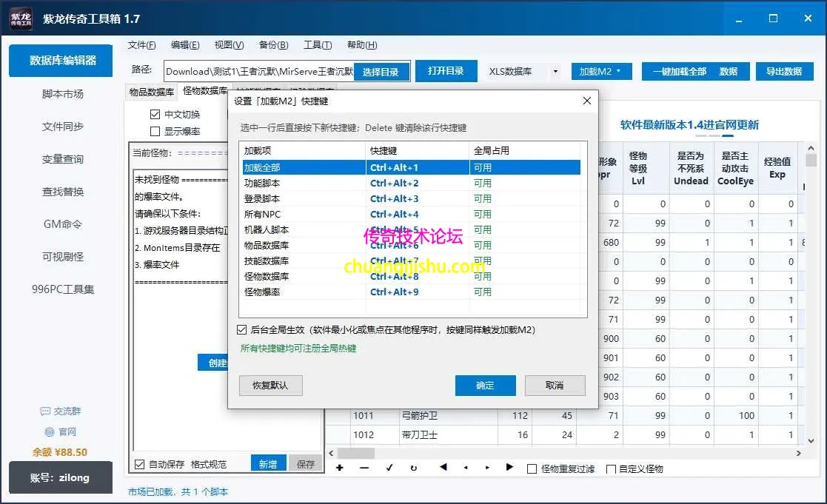Click 导出数据 button
Image resolution: width=827 pixels, height=504 pixels.
(x=784, y=71)
